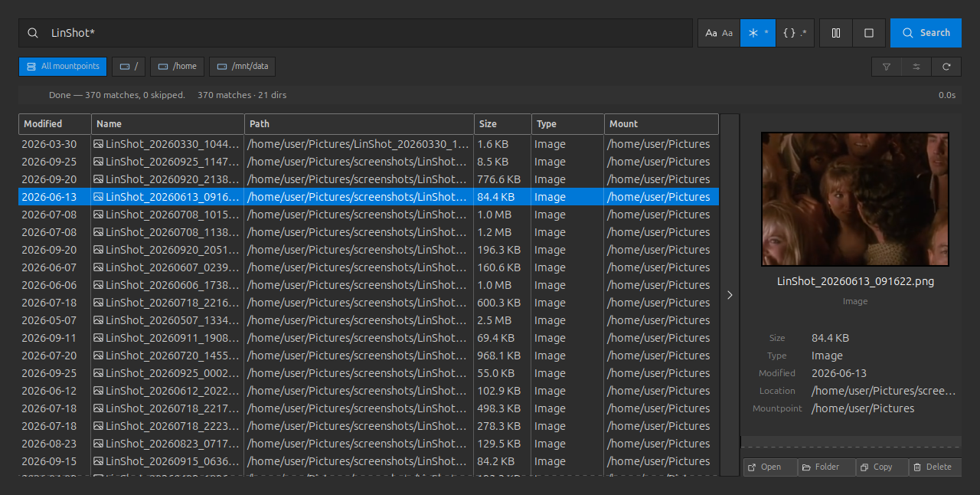Viewport: 980px width, 495px height.
Task: Select file LinShot_20260330_1044 row
Action: pyautogui.click(x=369, y=144)
